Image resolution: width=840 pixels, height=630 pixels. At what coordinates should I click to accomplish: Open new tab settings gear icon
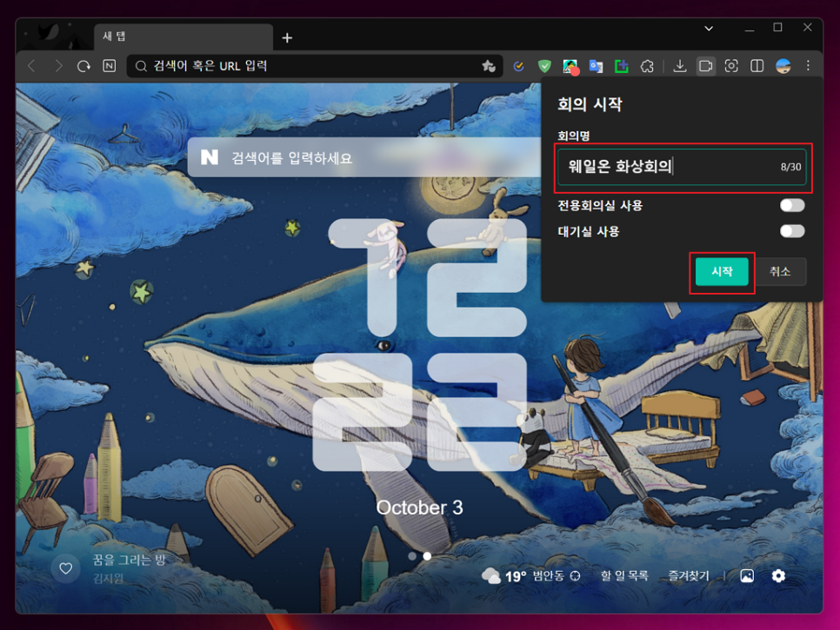[x=778, y=576]
